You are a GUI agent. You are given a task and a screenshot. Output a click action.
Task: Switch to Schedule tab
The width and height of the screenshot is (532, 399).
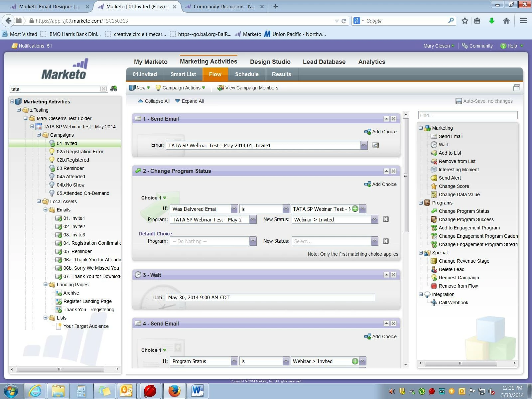pos(247,74)
